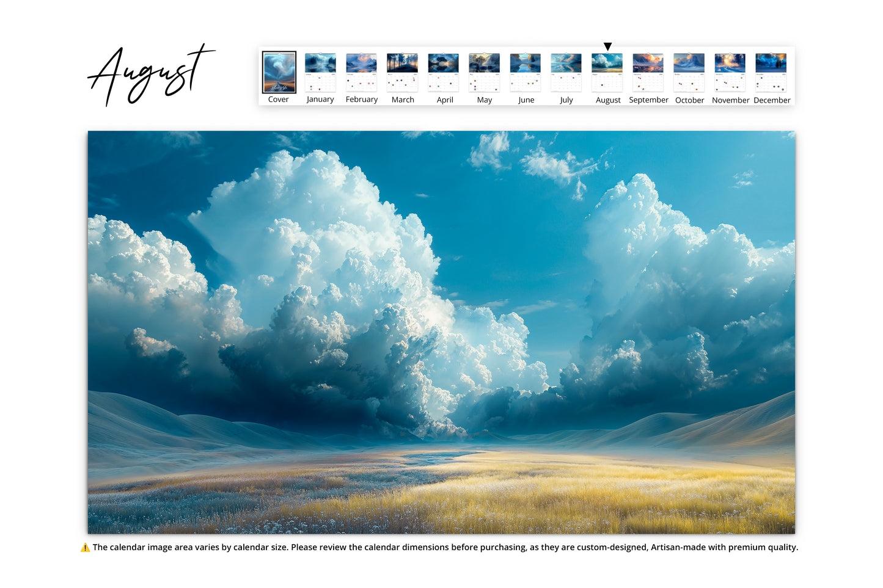Screen dimensions: 883x588
Task: Click the handwritten 'August' title
Action: click(x=151, y=74)
